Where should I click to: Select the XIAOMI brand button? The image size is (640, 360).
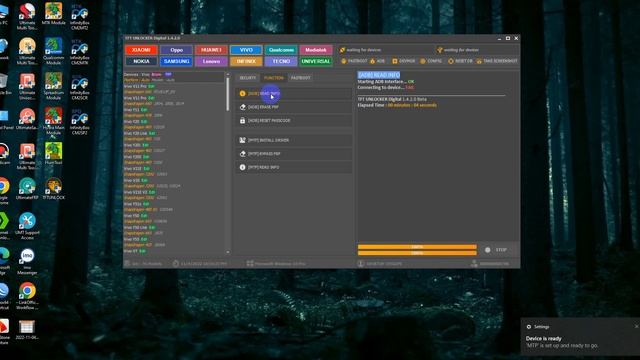pyautogui.click(x=141, y=50)
